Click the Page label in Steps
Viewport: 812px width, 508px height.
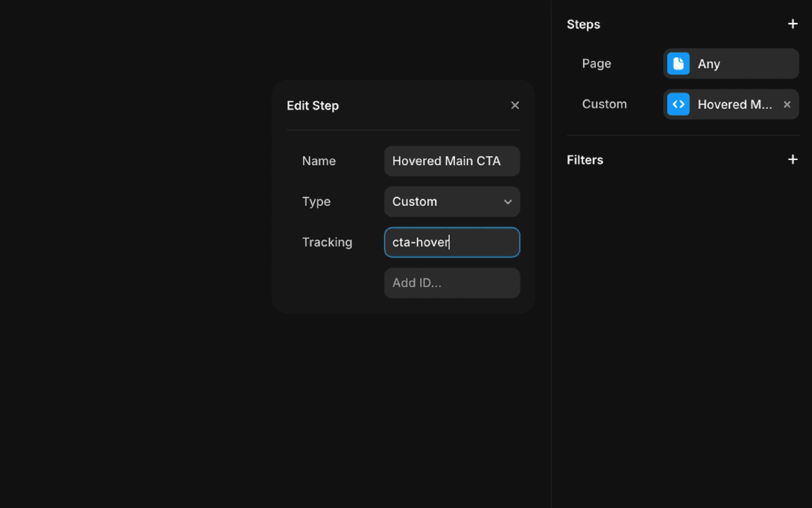(596, 63)
